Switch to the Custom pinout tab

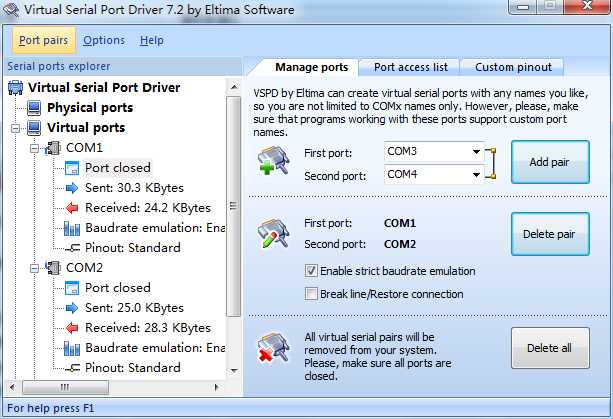click(x=513, y=67)
